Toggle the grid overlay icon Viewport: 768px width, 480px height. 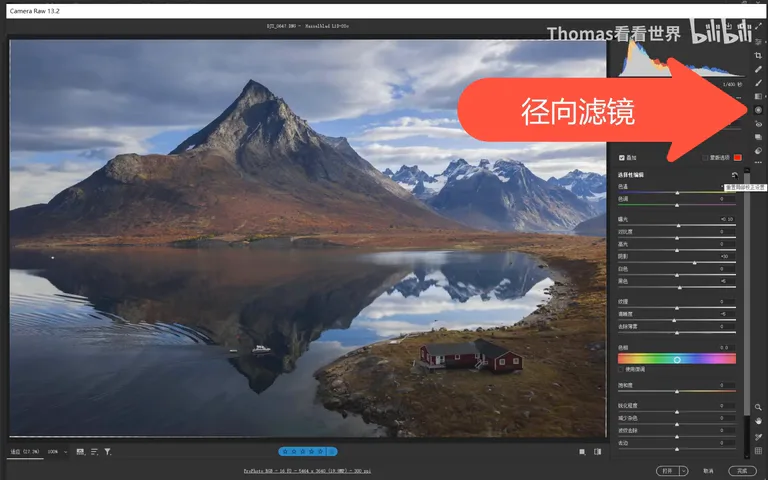tap(758, 451)
